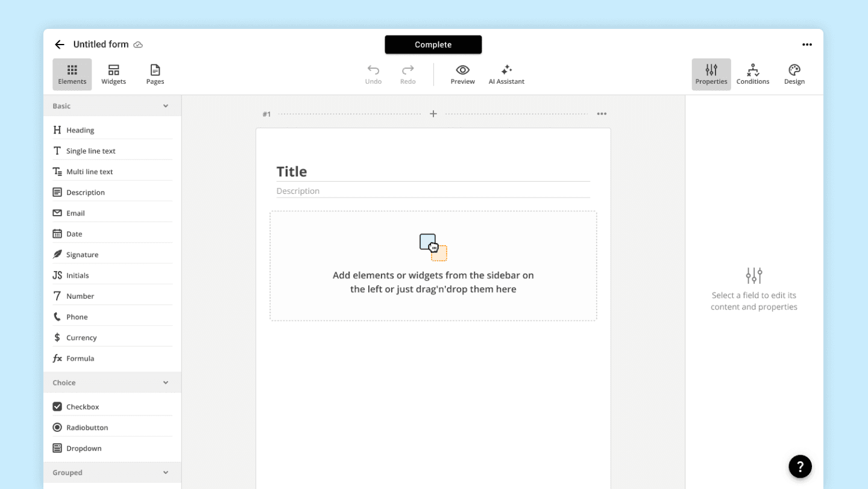Add a Heading element
Screen dimensions: 868x489
[x=112, y=130]
